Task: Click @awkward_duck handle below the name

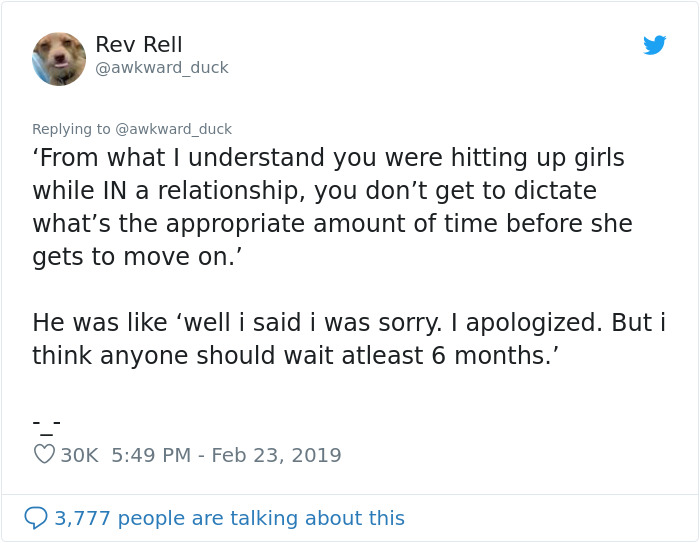Action: 162,68
